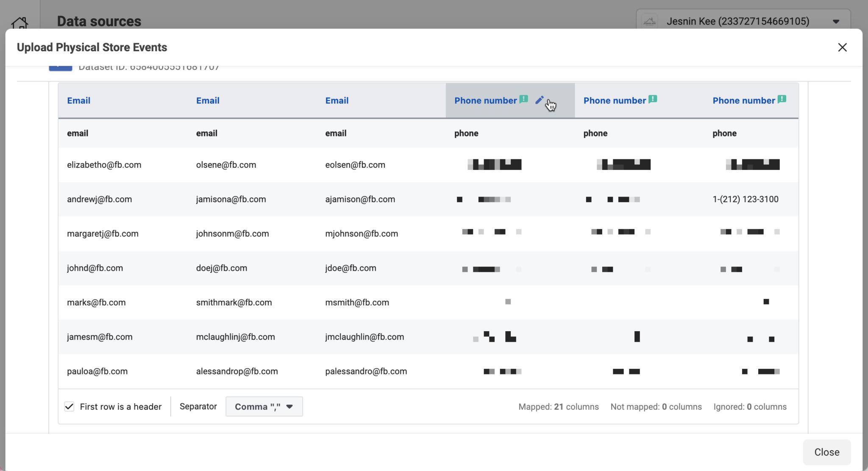
Task: Click warning badge on middle Phone number column
Action: click(653, 99)
